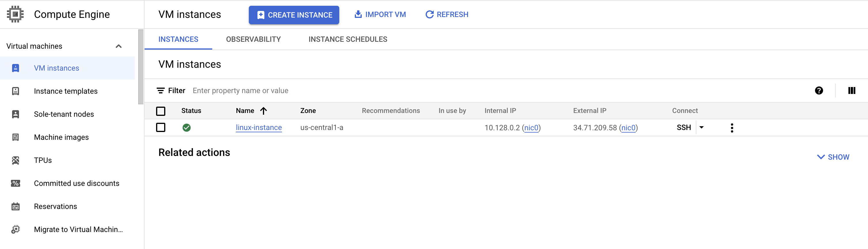This screenshot has height=249, width=868.
Task: Click the Sole-tenant nodes sidebar icon
Action: tap(16, 114)
